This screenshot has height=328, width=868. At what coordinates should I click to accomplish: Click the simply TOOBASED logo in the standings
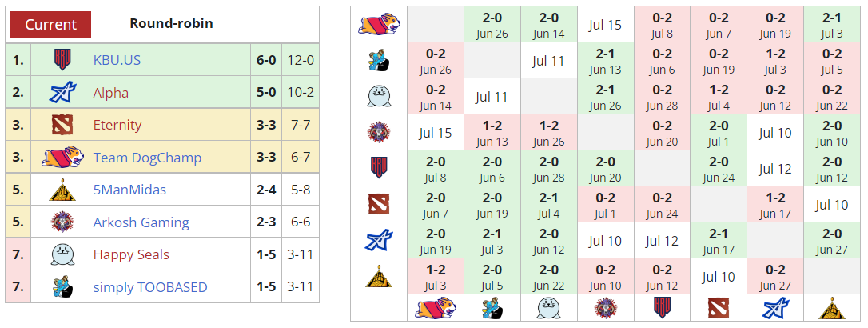click(62, 287)
